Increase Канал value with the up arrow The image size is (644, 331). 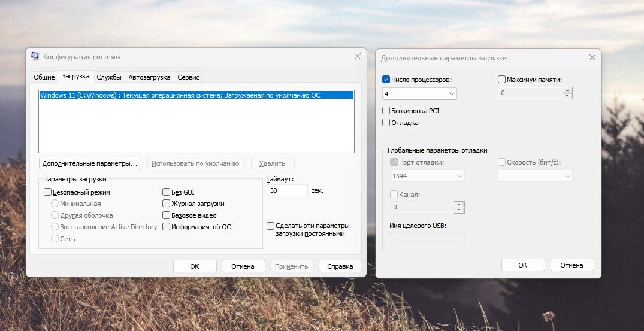pos(459,205)
